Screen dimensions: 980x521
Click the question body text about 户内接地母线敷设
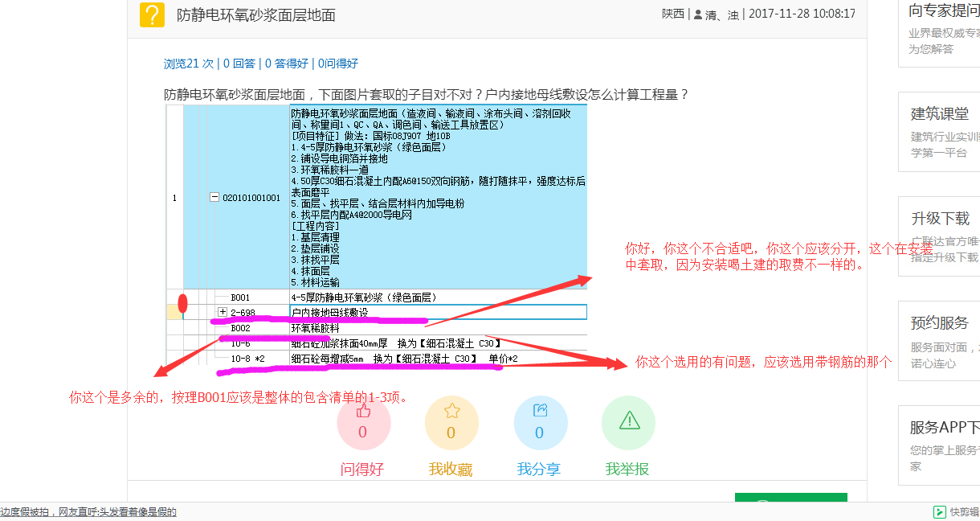pyautogui.click(x=427, y=94)
